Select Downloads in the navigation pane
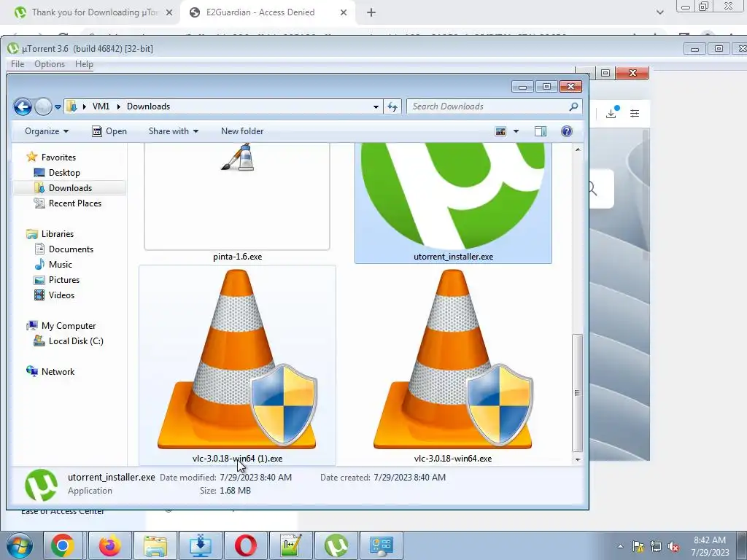The image size is (747, 560). [70, 187]
